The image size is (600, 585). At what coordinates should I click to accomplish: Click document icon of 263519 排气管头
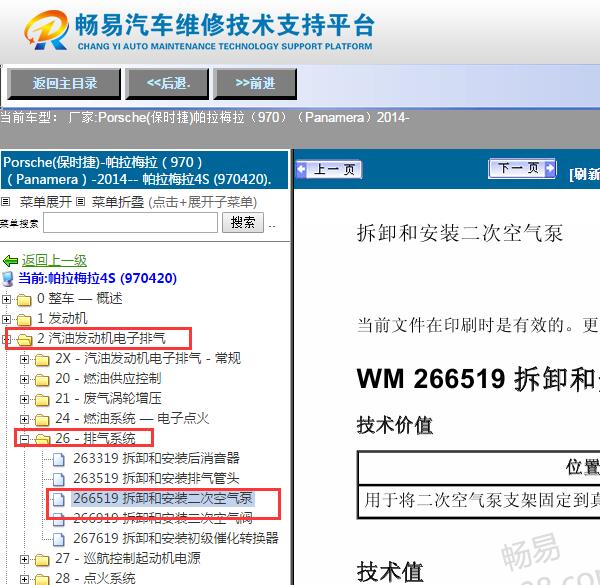coord(59,479)
